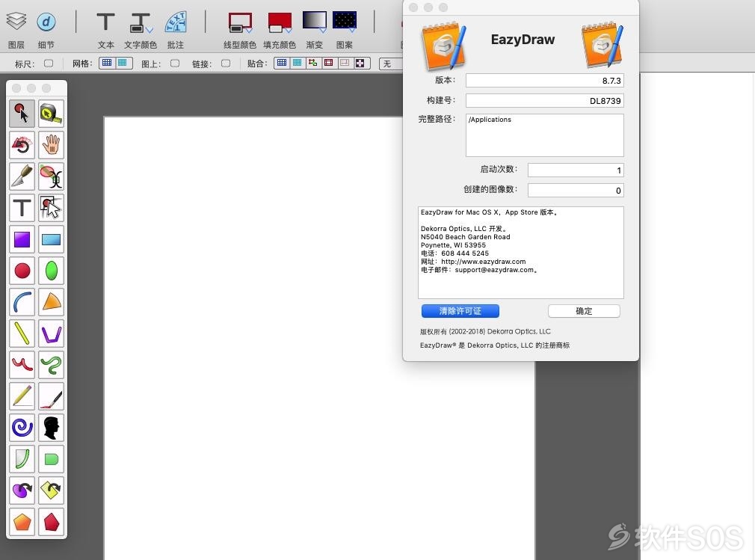Select the pencil freehand tool
Screen dimensions: 755x560
point(22,396)
